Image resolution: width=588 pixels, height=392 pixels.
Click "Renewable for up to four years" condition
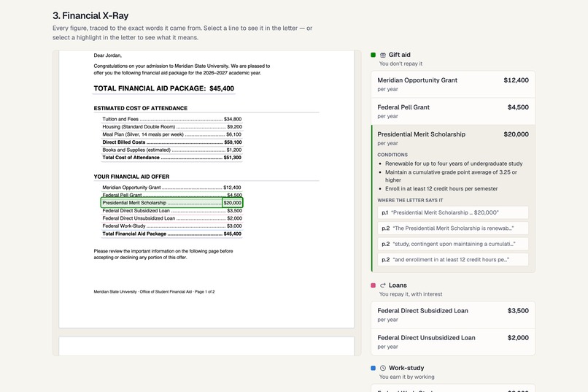click(454, 164)
